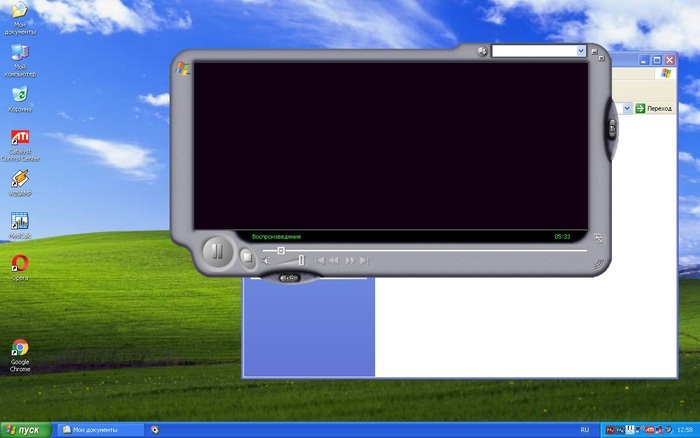
Task: Click the corner grip icon in the media player
Action: 598,264
